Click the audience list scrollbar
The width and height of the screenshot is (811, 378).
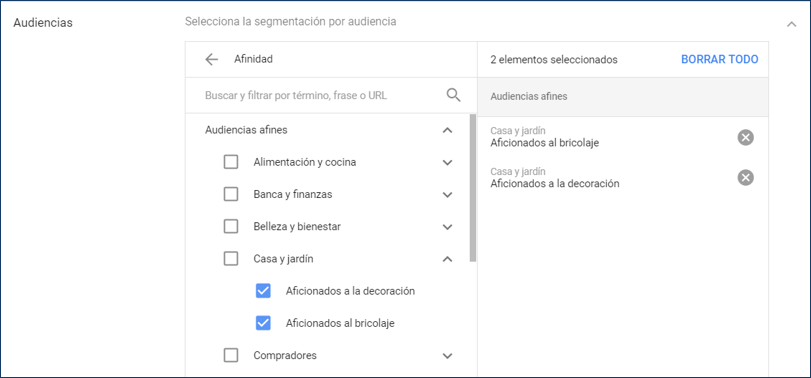(473, 187)
